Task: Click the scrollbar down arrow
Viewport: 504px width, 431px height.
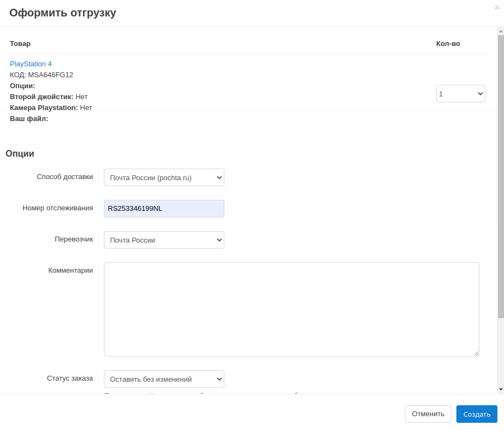Action: pos(501,389)
